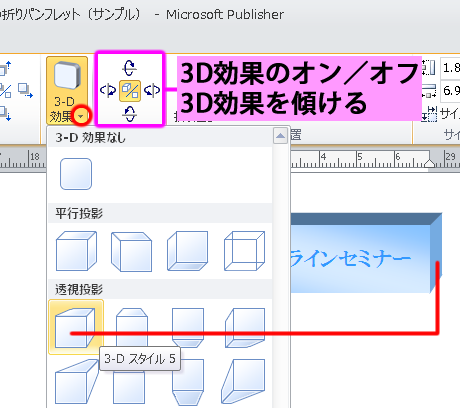Nudge the shadow down
The height and width of the screenshot is (408, 460).
[5, 113]
